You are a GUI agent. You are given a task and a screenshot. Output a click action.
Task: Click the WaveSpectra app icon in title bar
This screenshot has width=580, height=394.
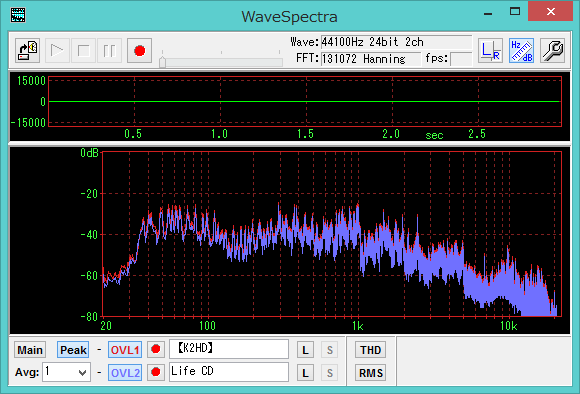point(18,15)
